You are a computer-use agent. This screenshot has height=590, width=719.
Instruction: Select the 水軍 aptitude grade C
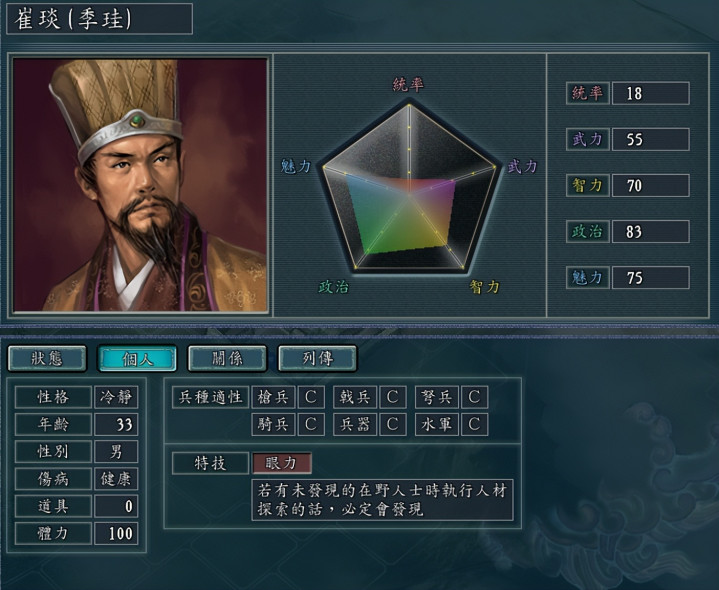(x=475, y=425)
